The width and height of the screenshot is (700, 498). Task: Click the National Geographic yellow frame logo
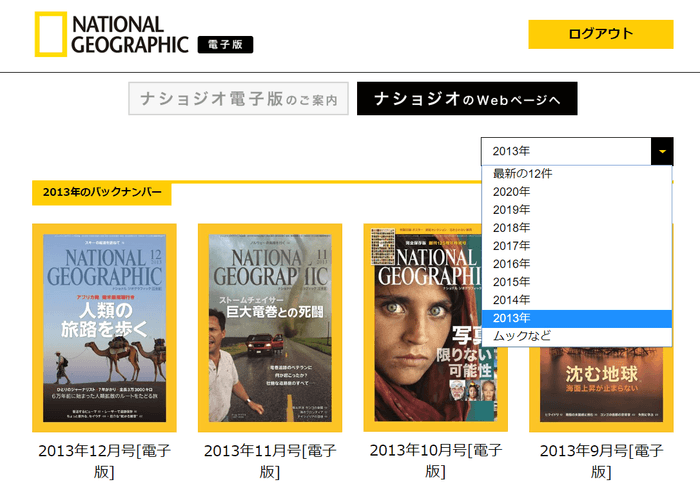pyautogui.click(x=51, y=34)
